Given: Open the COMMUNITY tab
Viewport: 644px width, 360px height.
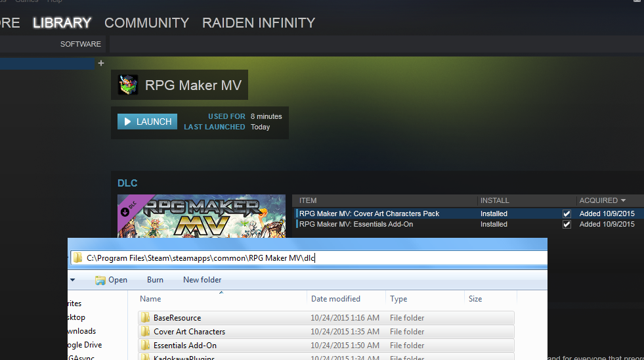Looking at the screenshot, I should pyautogui.click(x=146, y=22).
